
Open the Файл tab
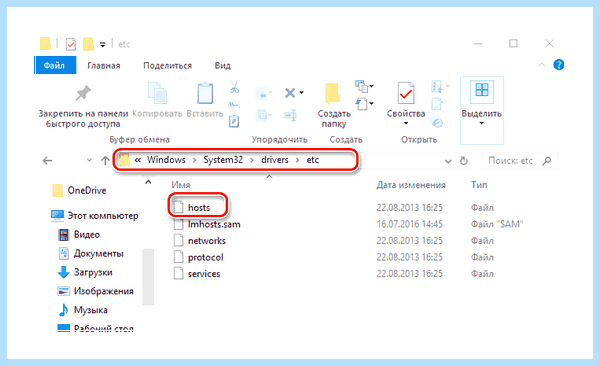(x=55, y=65)
